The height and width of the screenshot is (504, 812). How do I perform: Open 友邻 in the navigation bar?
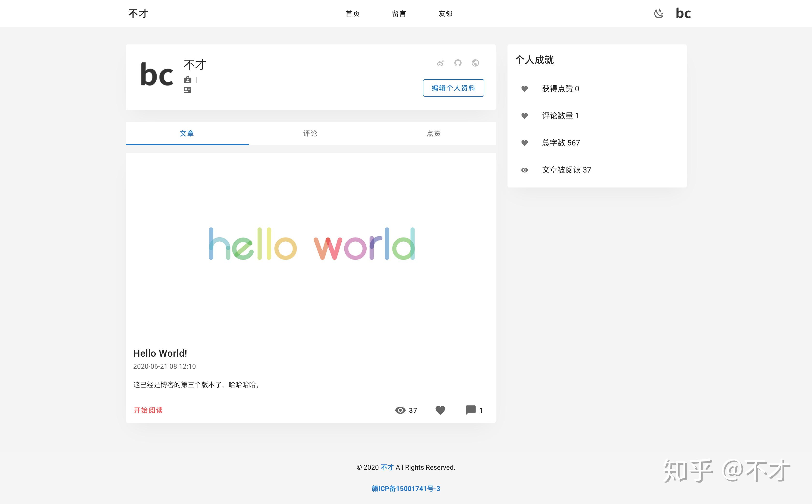coord(445,14)
